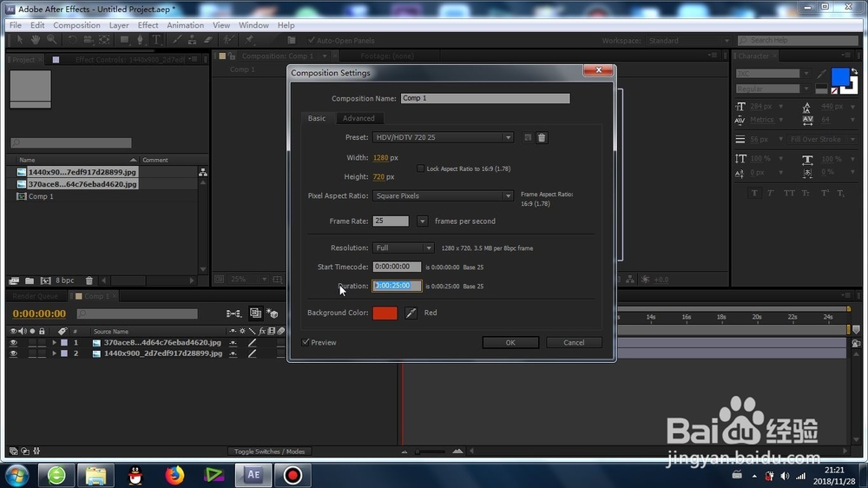868x488 pixels.
Task: Open Firefox from the taskbar
Action: tap(174, 475)
